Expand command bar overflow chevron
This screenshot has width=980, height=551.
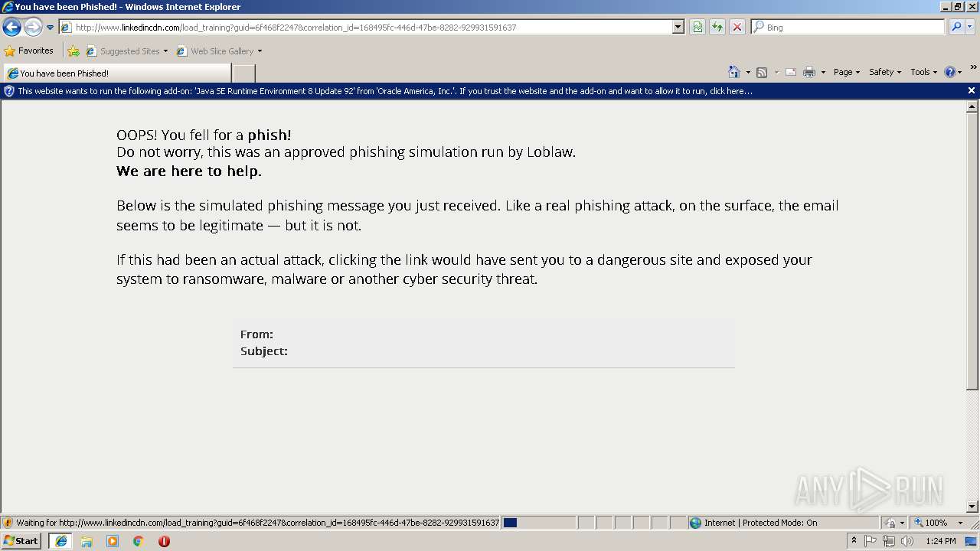pyautogui.click(x=974, y=67)
